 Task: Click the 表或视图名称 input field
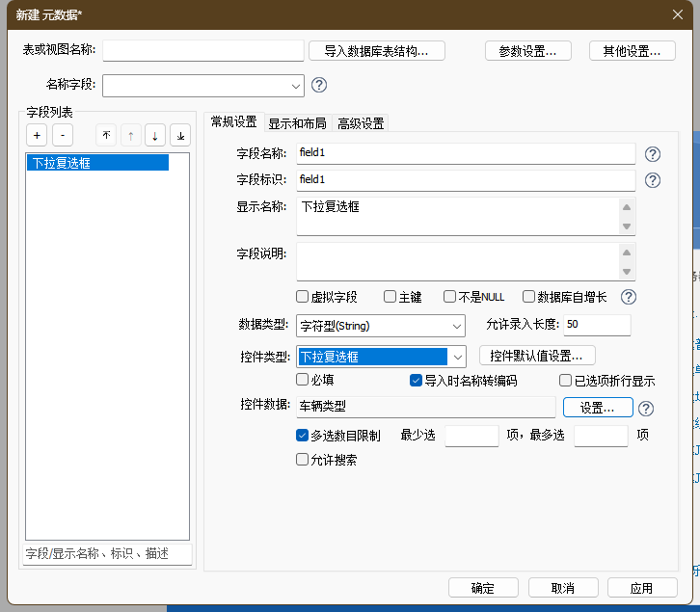(x=203, y=51)
